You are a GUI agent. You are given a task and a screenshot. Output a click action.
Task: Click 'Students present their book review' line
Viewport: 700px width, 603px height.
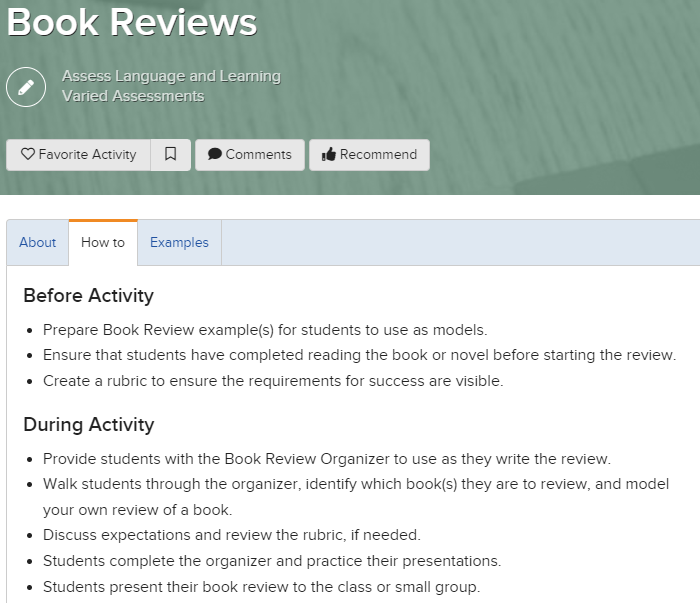pos(261,586)
